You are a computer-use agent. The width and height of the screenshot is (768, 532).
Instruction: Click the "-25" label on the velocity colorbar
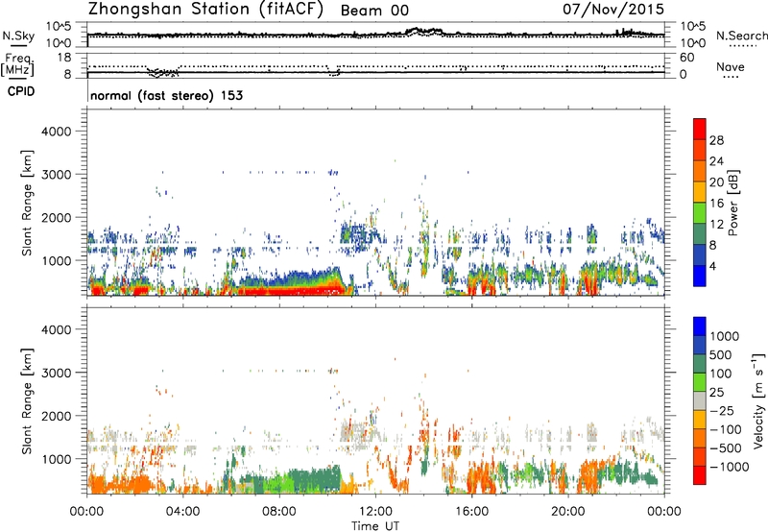coord(721,410)
